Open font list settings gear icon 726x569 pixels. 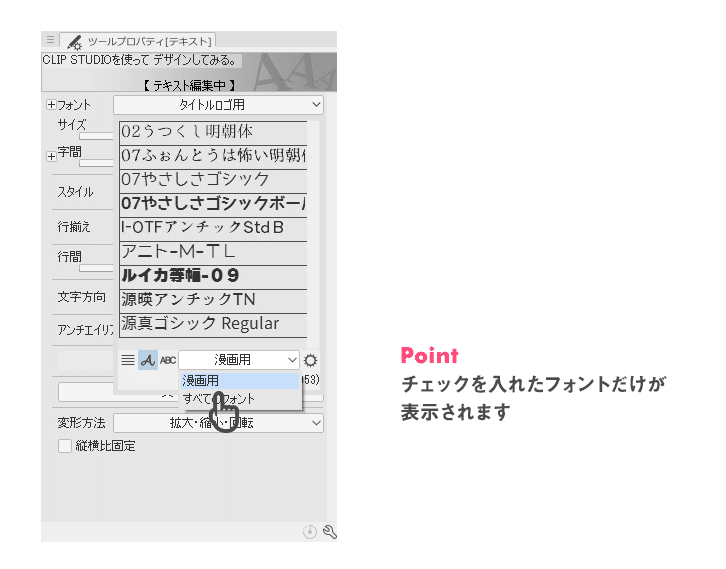tap(310, 360)
